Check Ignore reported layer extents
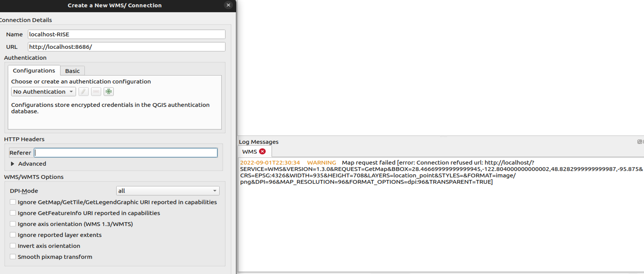The height and width of the screenshot is (274, 644). pos(13,234)
